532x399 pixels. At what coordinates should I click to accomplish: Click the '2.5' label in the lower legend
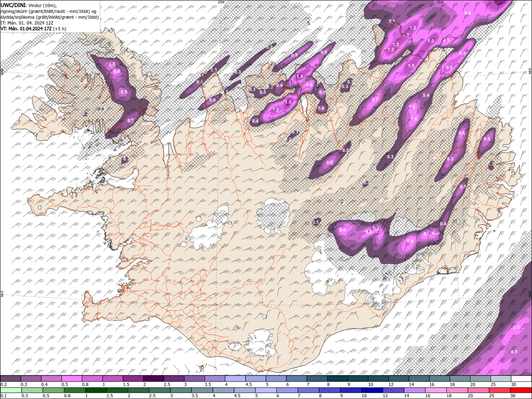click(x=152, y=396)
